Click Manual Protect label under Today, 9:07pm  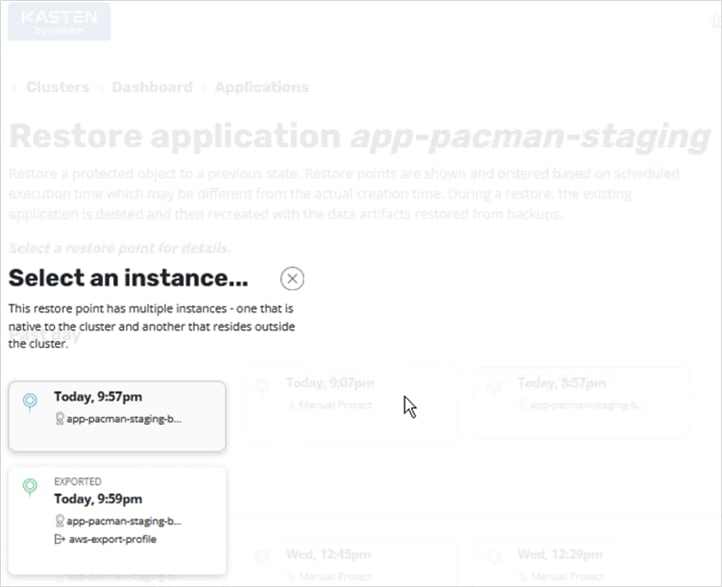coord(335,405)
